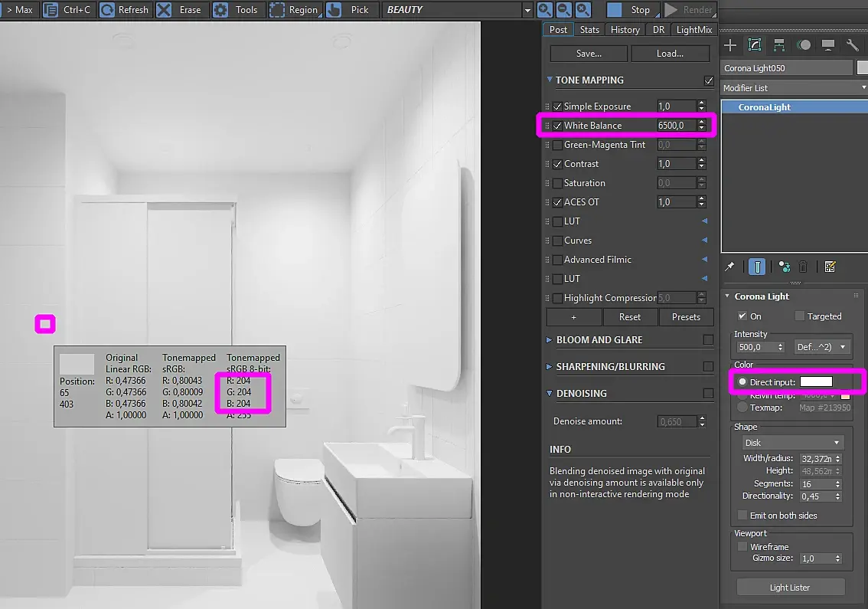Enable the Saturation checkbox
868x609 pixels.
pos(557,183)
